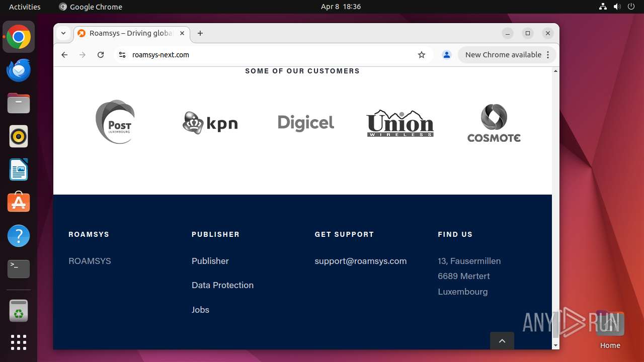Viewport: 644px width, 362px height.
Task: Open Ubuntu Software store icon
Action: pyautogui.click(x=19, y=203)
